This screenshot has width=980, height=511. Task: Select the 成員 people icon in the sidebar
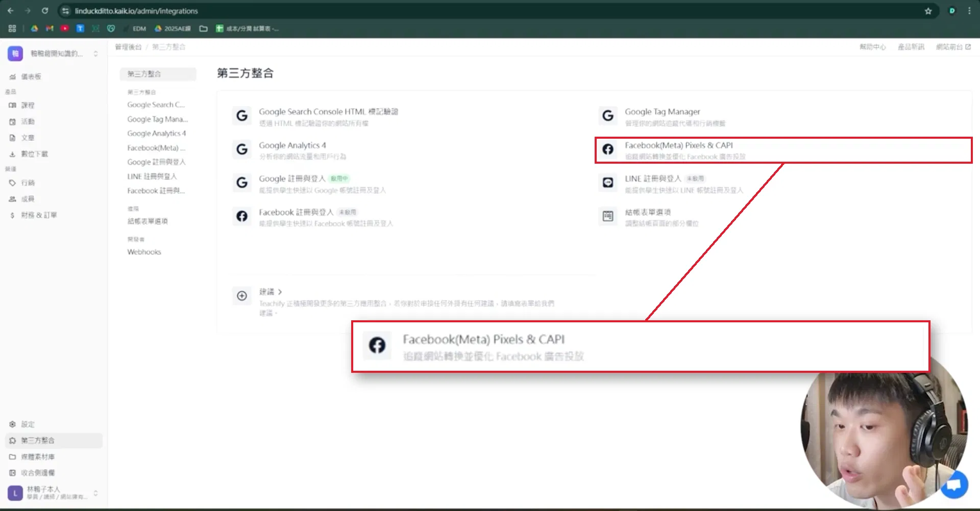[x=12, y=199]
